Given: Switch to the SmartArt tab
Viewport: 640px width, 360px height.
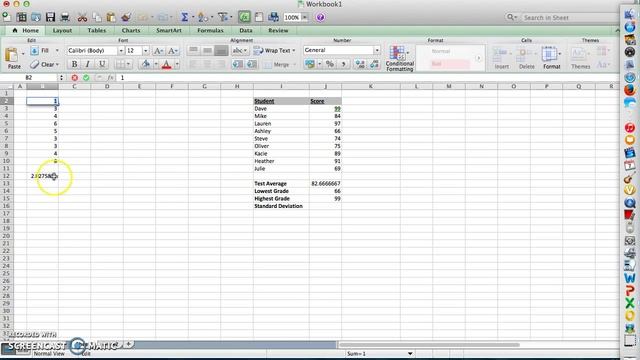Looking at the screenshot, I should tap(169, 30).
